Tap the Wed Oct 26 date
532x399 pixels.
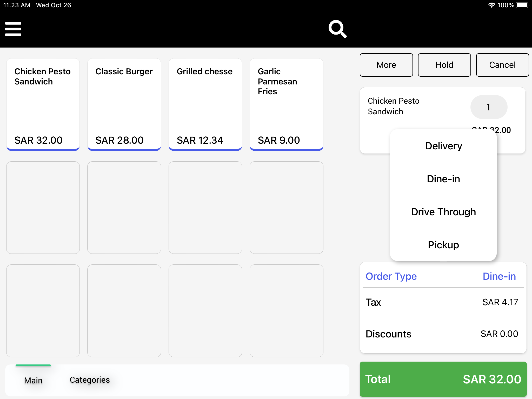point(54,5)
